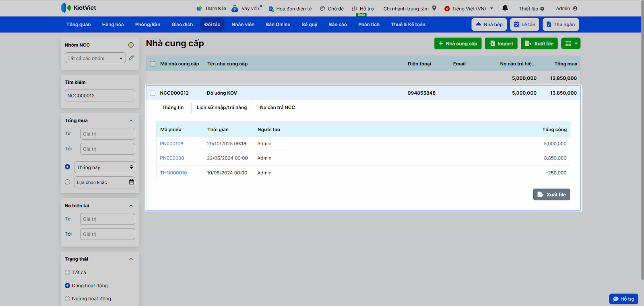Open the Admin user account icon
This screenshot has height=306, width=644.
pyautogui.click(x=575, y=8)
